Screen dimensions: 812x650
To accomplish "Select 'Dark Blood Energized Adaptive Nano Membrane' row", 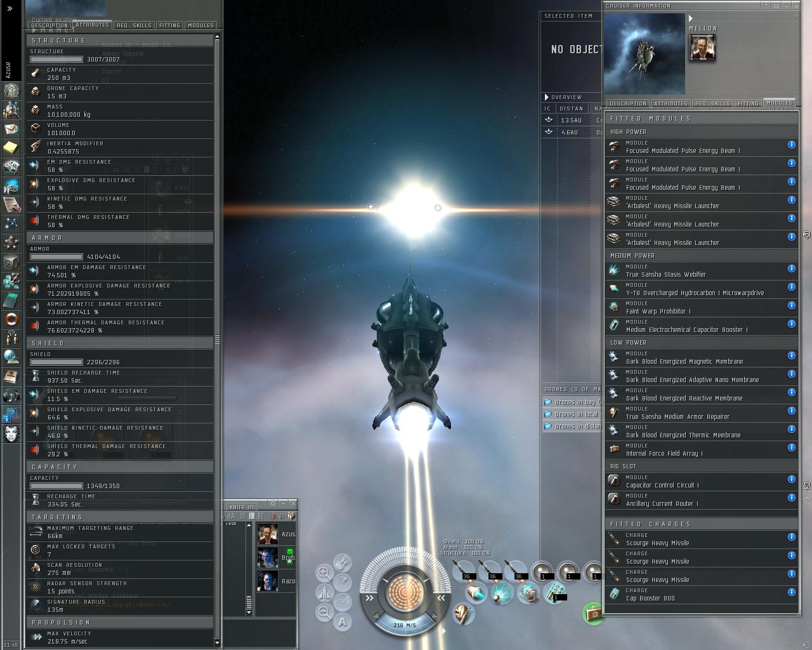I will pos(702,376).
